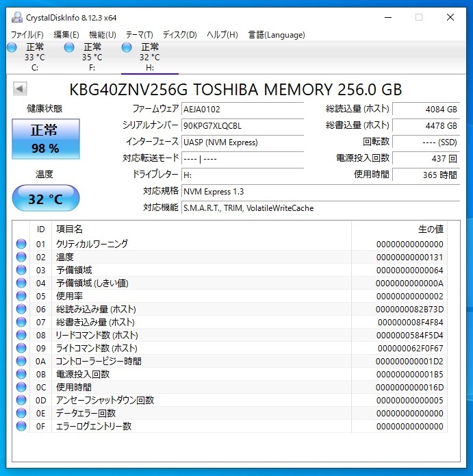Click status orb for row 04 予備領域 (しきい値)

21,283
